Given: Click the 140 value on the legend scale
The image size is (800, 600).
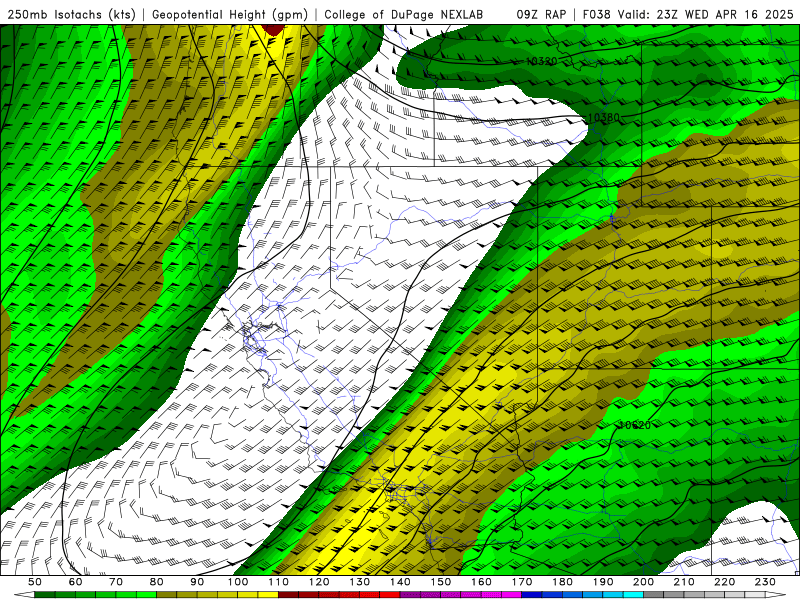Looking at the screenshot, I should coord(400,582).
